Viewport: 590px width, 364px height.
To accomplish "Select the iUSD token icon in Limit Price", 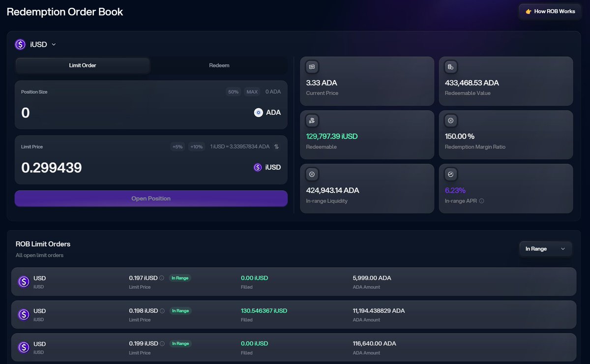I will (258, 167).
